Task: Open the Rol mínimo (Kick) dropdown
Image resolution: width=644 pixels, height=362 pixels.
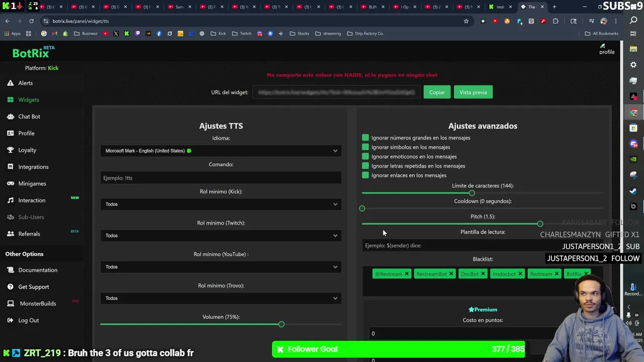Action: coord(221,204)
